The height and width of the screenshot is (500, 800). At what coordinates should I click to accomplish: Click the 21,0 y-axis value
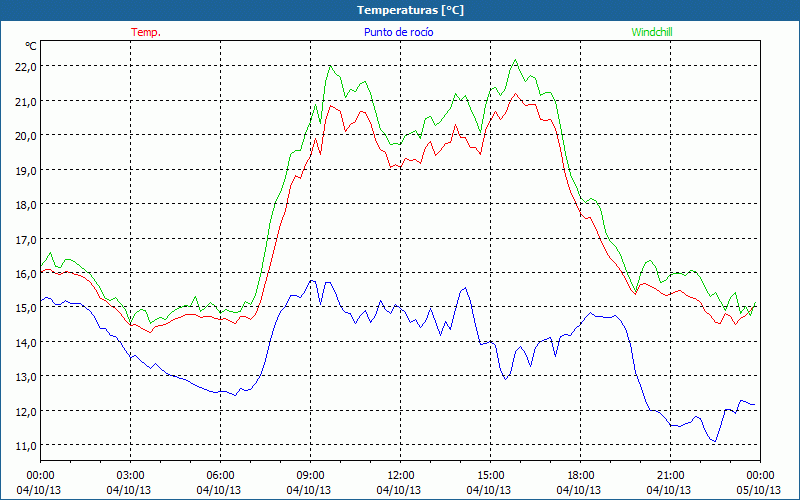(x=26, y=102)
